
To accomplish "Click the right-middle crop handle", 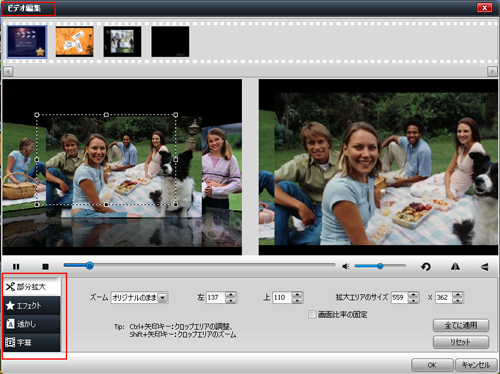I will pyautogui.click(x=176, y=160).
